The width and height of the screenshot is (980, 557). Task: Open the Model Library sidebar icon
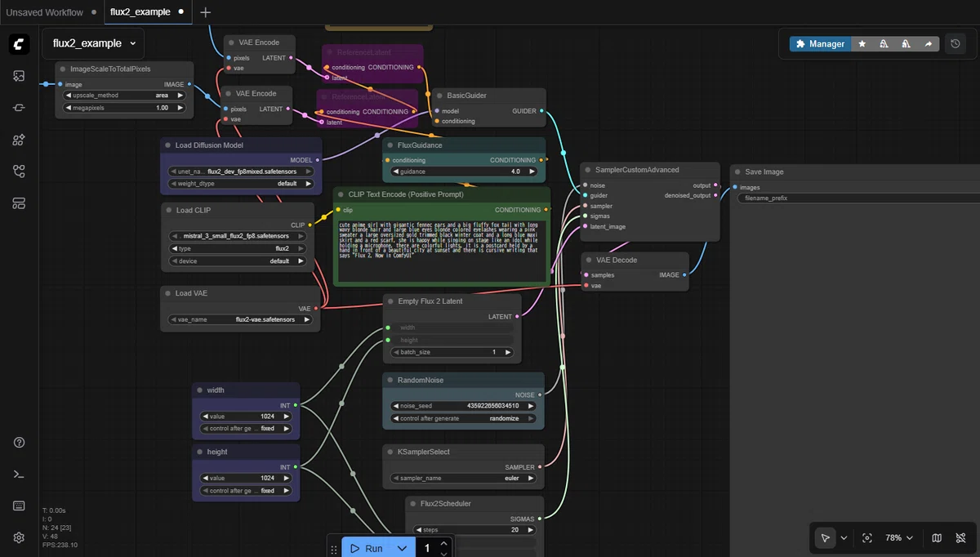click(x=19, y=140)
